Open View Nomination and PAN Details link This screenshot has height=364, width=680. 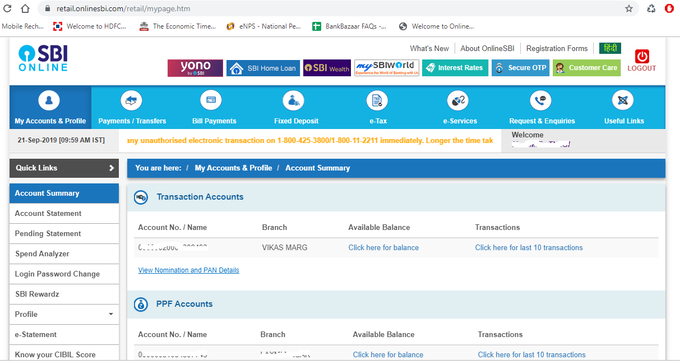pyautogui.click(x=189, y=270)
